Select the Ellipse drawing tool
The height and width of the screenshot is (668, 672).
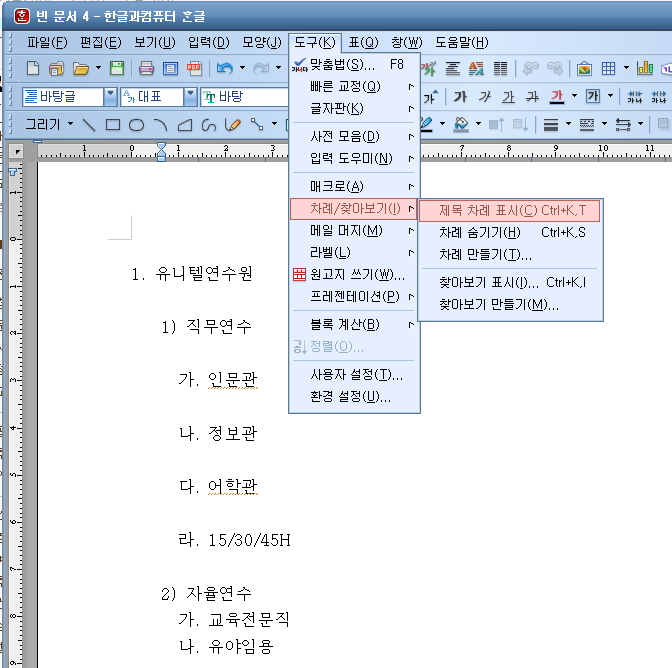136,125
